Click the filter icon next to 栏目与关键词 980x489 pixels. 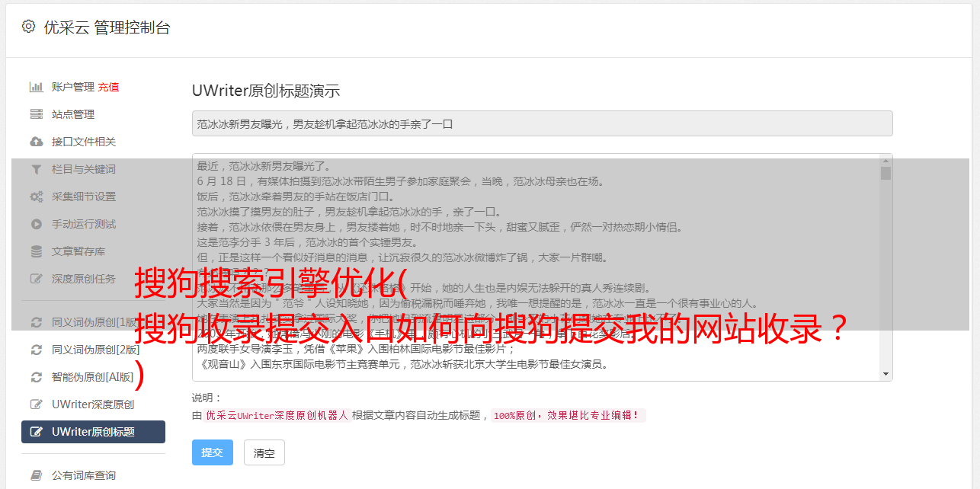point(36,169)
